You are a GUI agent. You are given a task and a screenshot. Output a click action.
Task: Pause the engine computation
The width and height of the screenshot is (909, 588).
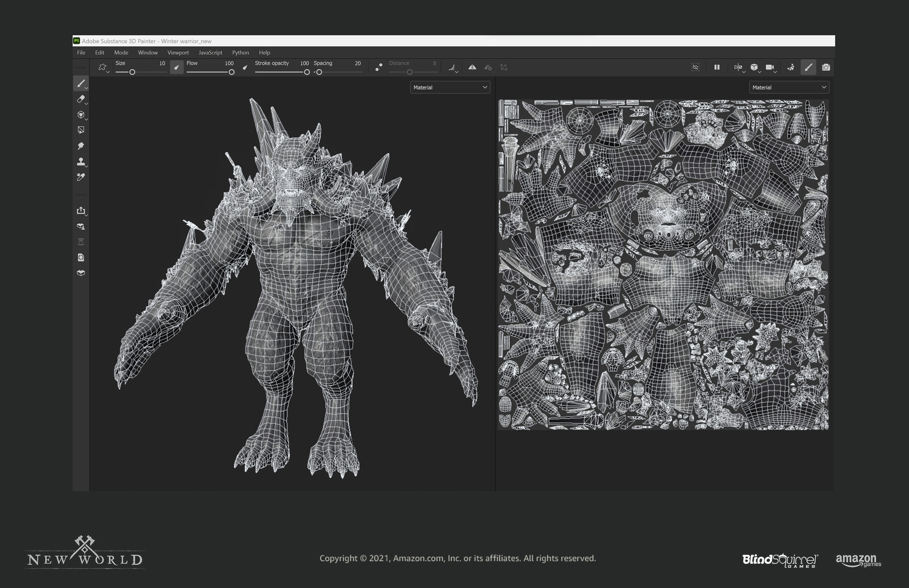click(x=717, y=67)
